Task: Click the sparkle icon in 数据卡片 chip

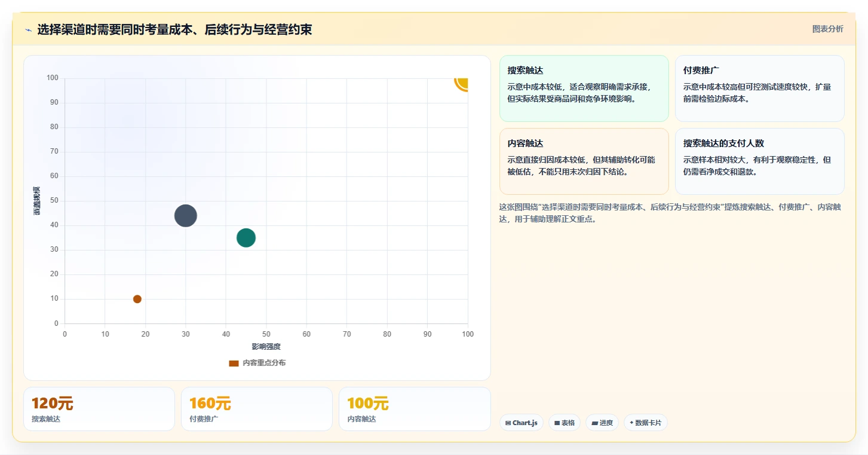Action: pos(631,423)
